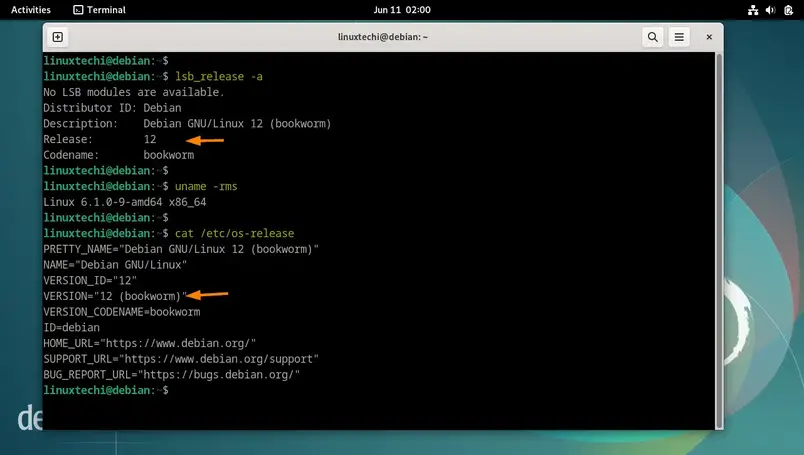804x455 pixels.
Task: Click the HOME_URL debian.org line
Action: pyautogui.click(x=150, y=343)
